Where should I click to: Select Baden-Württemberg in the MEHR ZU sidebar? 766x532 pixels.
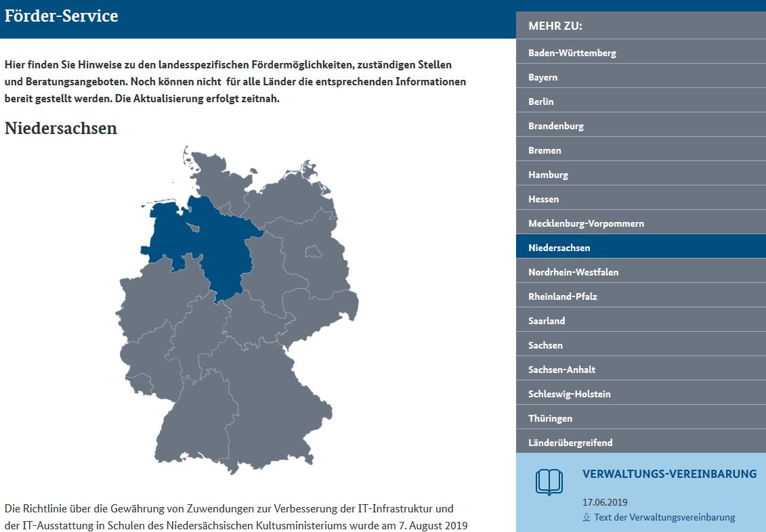pos(572,51)
